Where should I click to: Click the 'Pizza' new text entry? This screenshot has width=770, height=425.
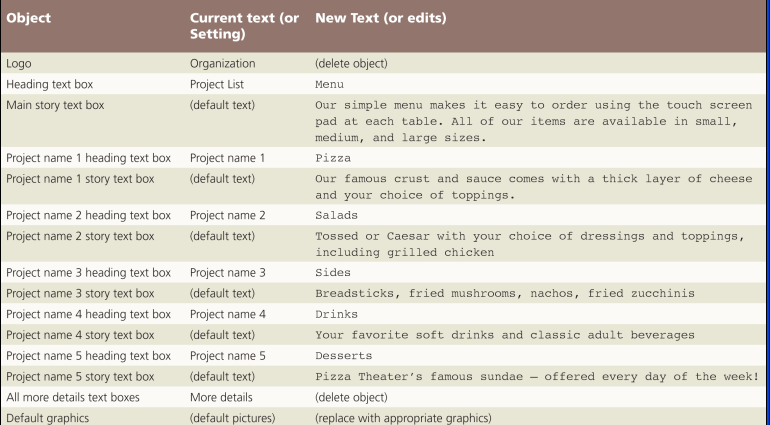(333, 159)
